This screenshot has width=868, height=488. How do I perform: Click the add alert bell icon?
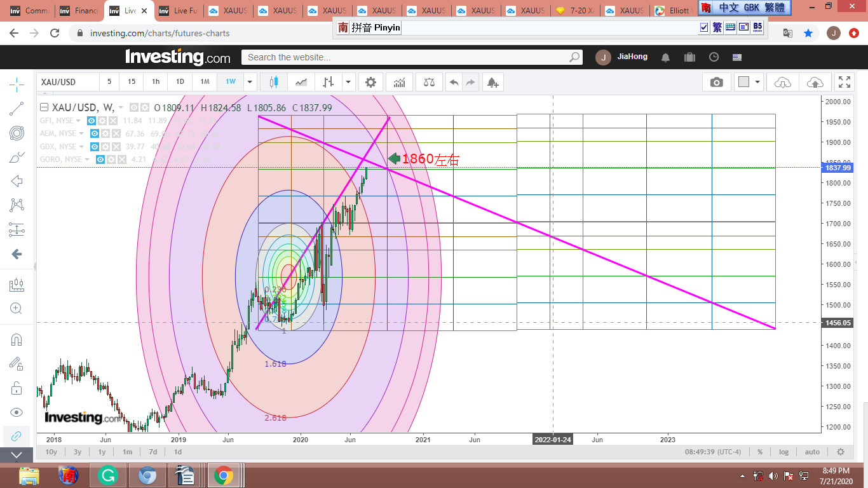[492, 82]
